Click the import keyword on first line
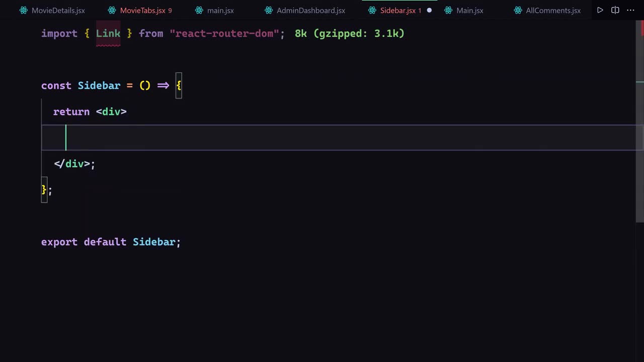The width and height of the screenshot is (644, 362). point(59,33)
